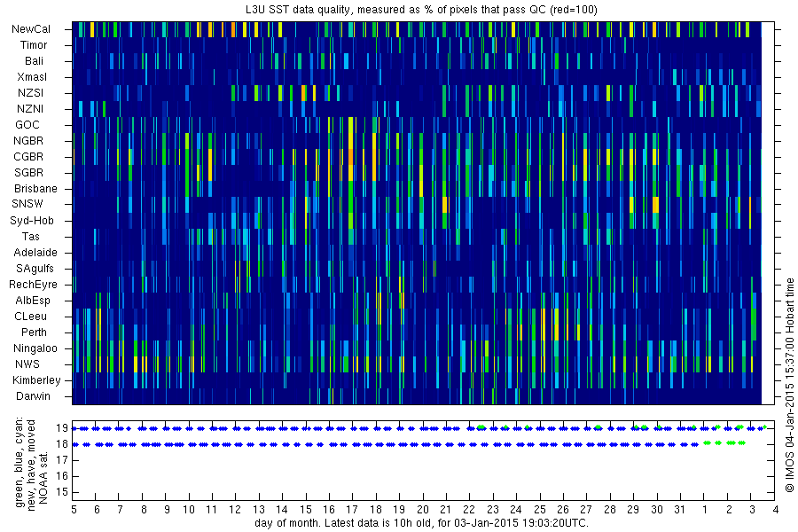Image resolution: width=798 pixels, height=532 pixels.
Task: Click the CGBR region label
Action: [x=28, y=157]
